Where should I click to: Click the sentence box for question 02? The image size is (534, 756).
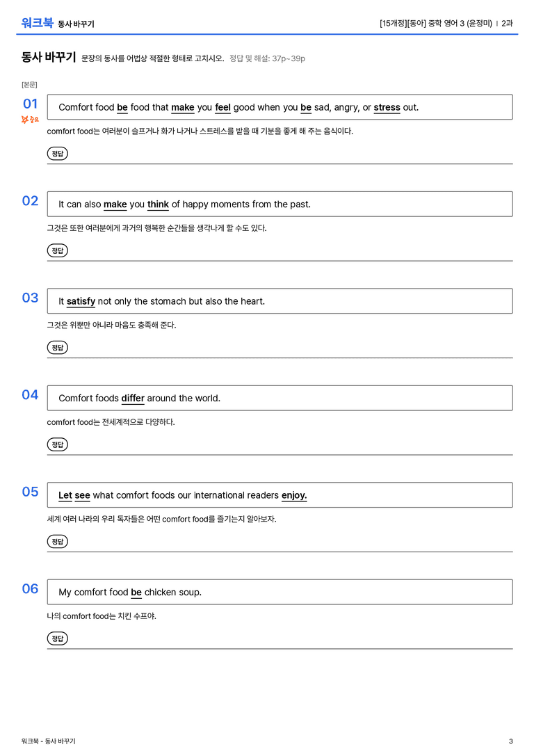tap(280, 204)
